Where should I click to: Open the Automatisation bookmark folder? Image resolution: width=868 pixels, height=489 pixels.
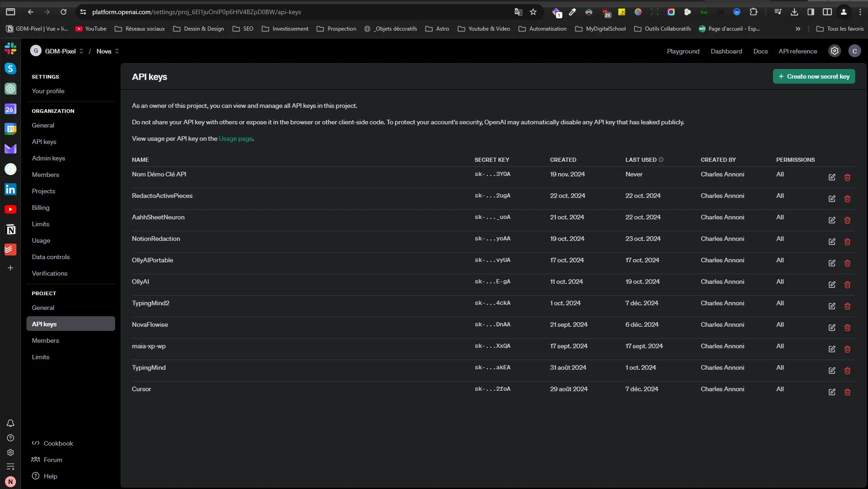click(x=542, y=29)
